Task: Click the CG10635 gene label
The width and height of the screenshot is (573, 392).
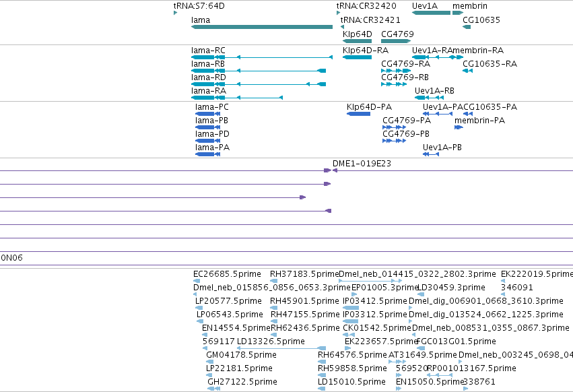Action: [481, 20]
